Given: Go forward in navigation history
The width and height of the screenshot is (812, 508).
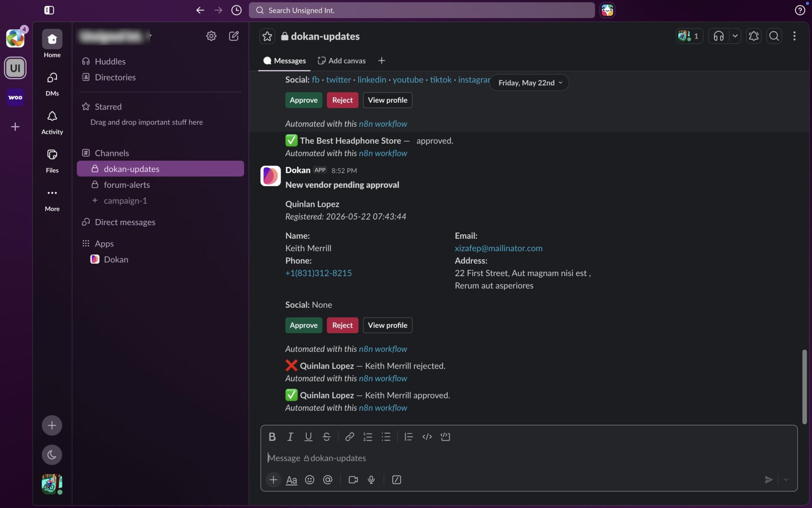Looking at the screenshot, I should [x=218, y=10].
